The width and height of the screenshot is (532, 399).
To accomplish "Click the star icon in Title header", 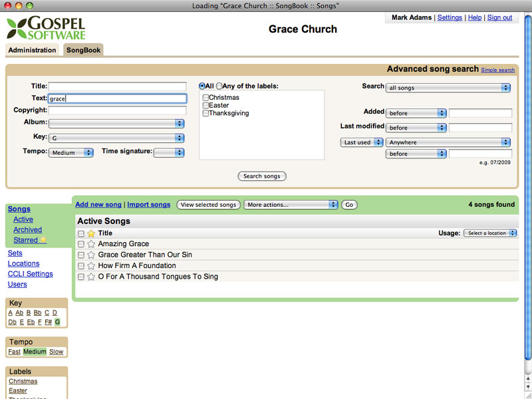I will 91,233.
